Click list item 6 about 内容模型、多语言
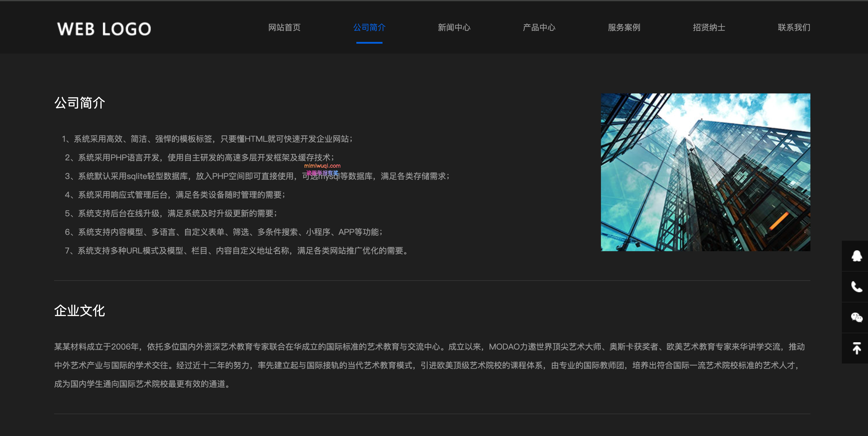 point(223,232)
